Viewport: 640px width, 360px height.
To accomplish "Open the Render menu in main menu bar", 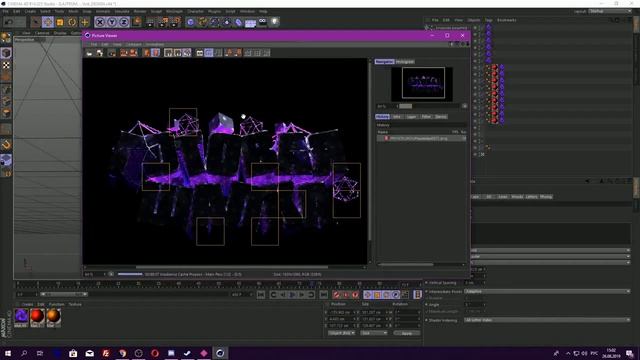I will 140,11.
